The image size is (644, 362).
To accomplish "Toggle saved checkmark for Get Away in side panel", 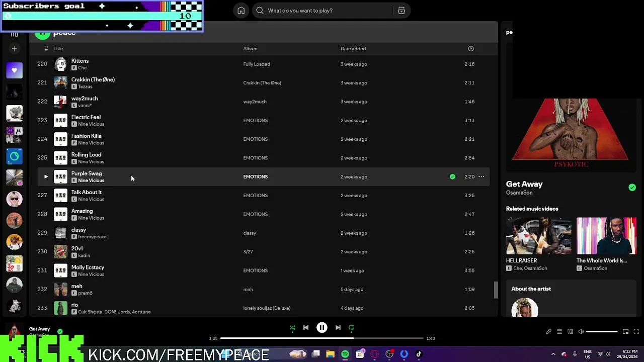I will (632, 188).
